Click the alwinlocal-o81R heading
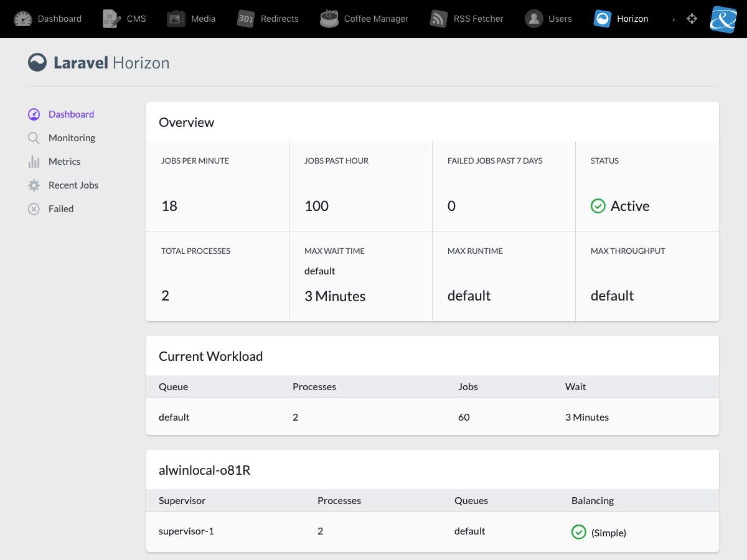Viewport: 747px width, 560px height. [x=205, y=470]
